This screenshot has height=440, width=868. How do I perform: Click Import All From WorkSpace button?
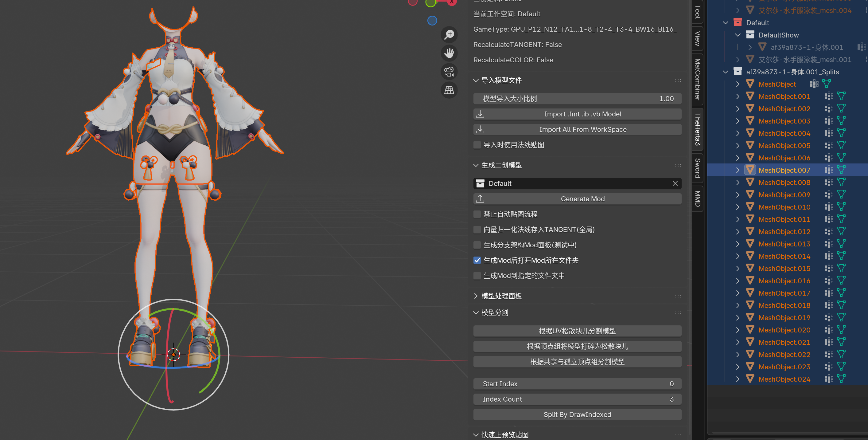pyautogui.click(x=577, y=129)
